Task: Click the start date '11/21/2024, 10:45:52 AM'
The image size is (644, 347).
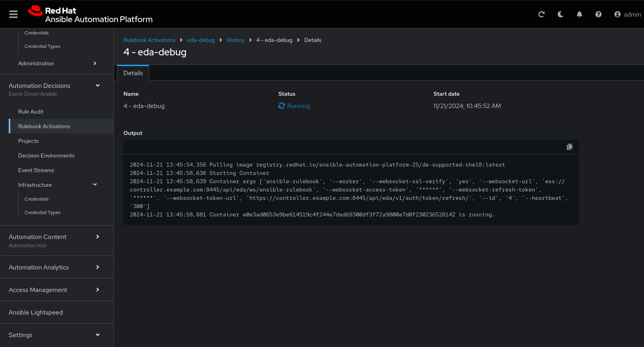Action: [467, 106]
